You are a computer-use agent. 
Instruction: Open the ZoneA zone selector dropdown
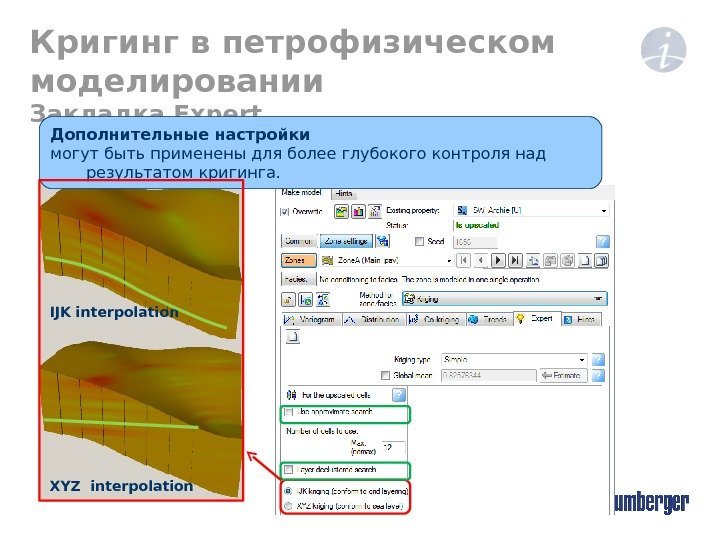click(449, 260)
